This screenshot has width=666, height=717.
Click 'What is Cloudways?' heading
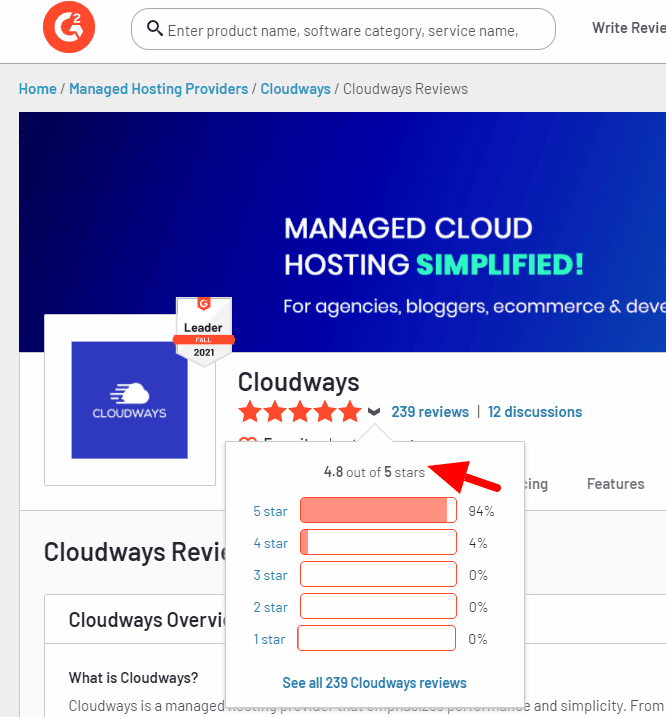pos(133,678)
